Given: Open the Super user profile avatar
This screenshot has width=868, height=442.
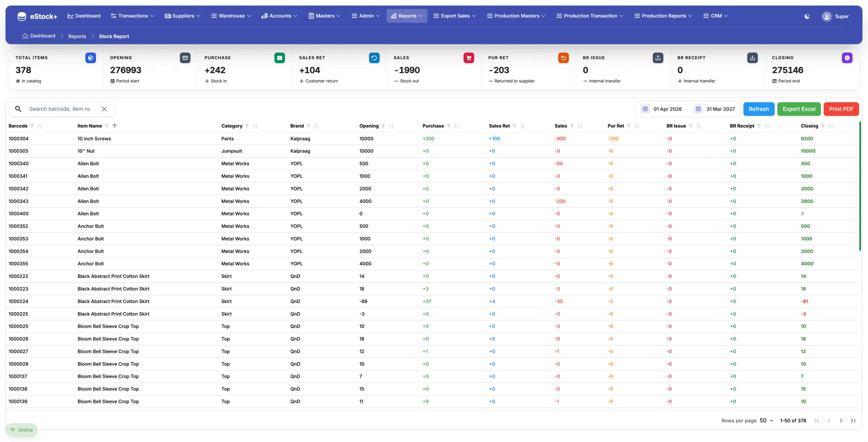Looking at the screenshot, I should click(x=826, y=16).
